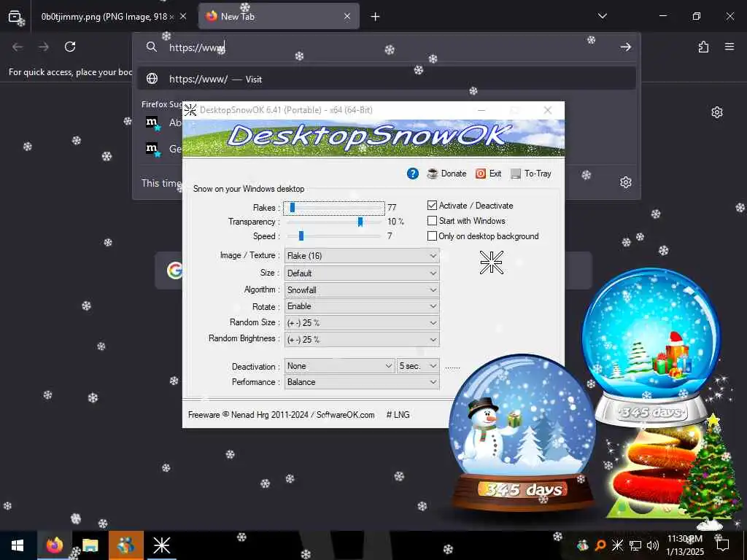Open the Random Size dropdown
This screenshot has height=560, width=747.
[x=362, y=323]
